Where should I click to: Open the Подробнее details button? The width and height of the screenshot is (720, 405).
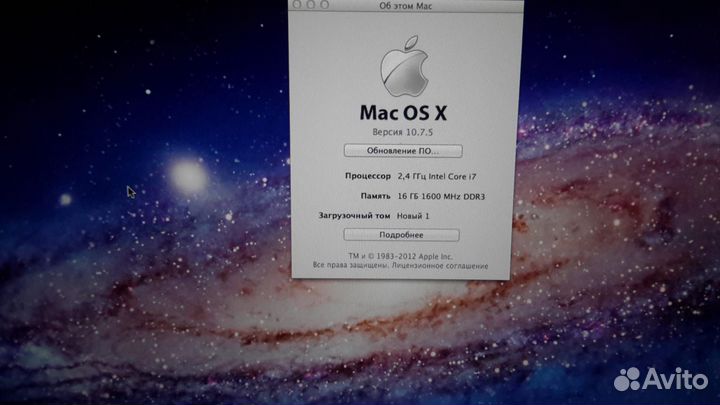coord(401,235)
